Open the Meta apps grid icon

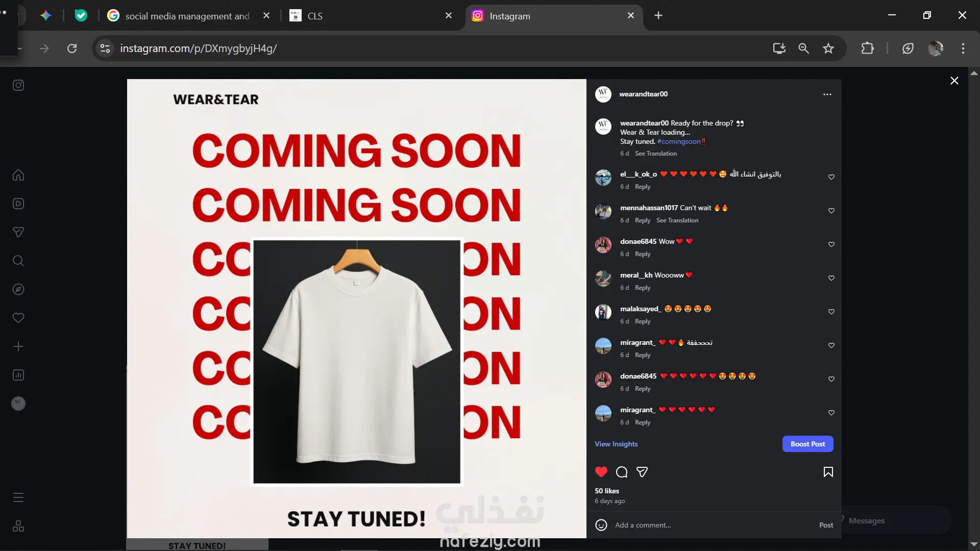pyautogui.click(x=18, y=526)
